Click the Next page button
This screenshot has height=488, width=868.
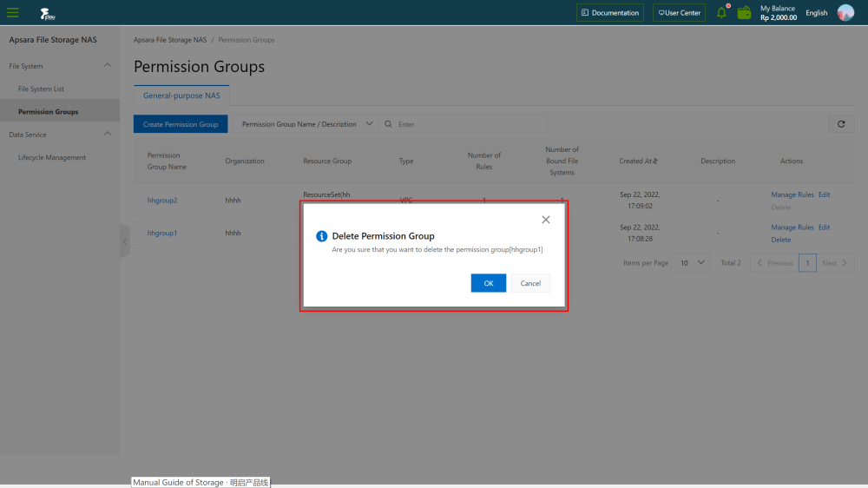pyautogui.click(x=835, y=262)
